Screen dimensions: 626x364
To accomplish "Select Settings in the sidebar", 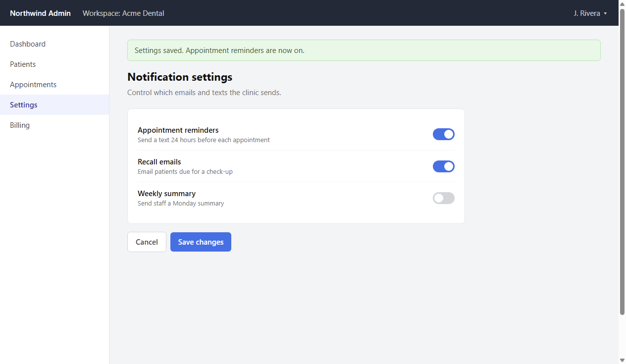I will pos(54,105).
